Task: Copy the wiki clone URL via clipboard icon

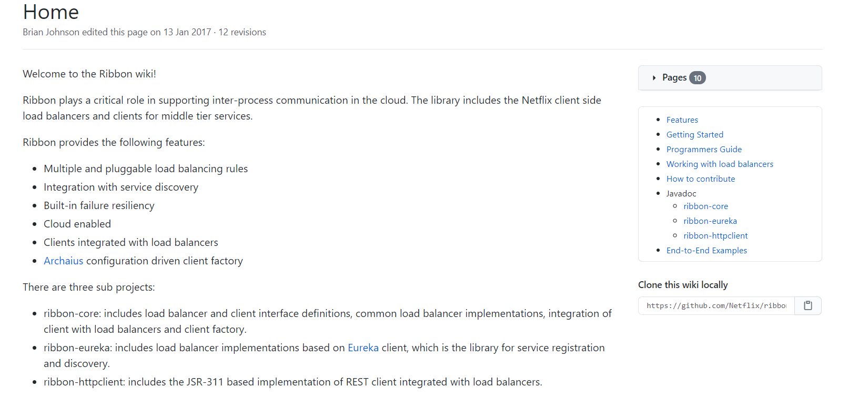Action: (808, 305)
